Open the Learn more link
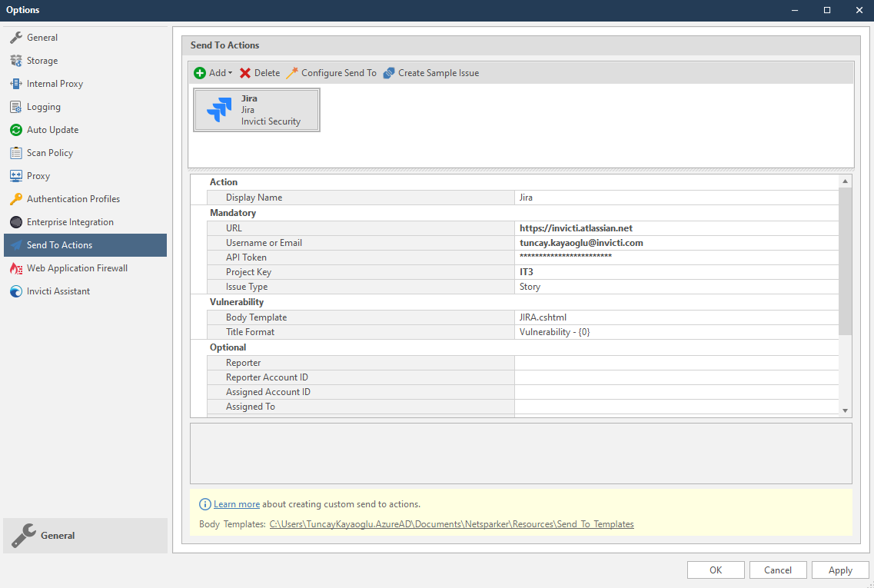This screenshot has height=588, width=874. click(x=236, y=503)
